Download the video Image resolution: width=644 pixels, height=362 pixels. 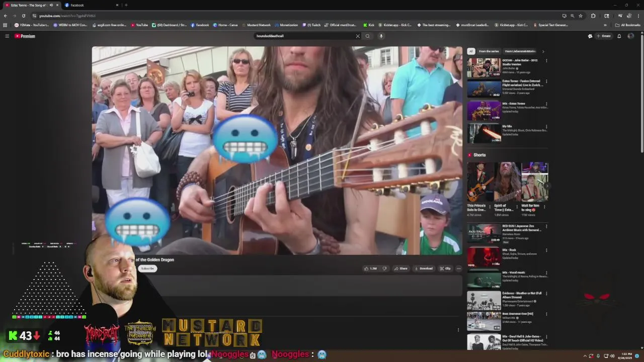pyautogui.click(x=423, y=268)
